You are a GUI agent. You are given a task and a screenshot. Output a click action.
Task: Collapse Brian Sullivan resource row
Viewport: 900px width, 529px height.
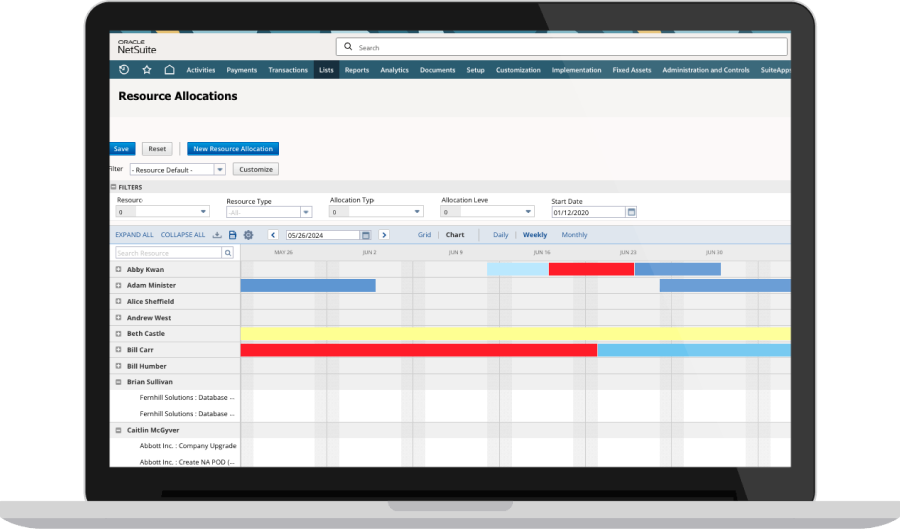[118, 382]
